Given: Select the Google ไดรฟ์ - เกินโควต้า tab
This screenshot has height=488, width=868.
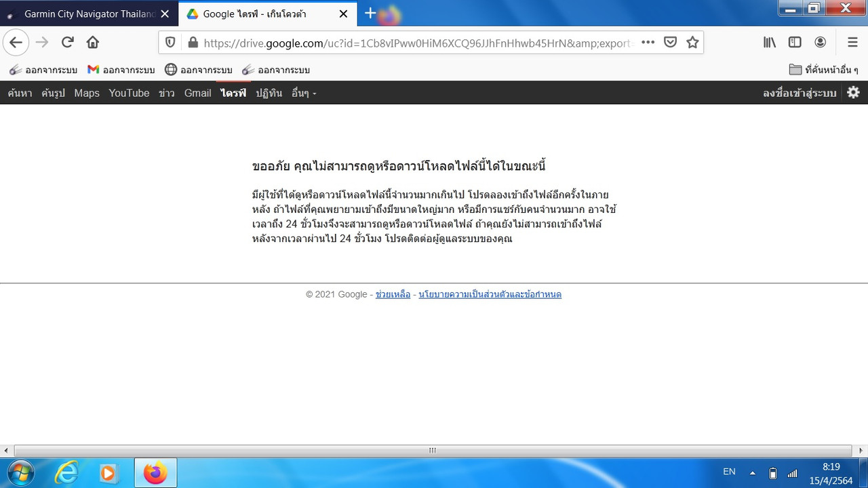Looking at the screenshot, I should click(268, 14).
